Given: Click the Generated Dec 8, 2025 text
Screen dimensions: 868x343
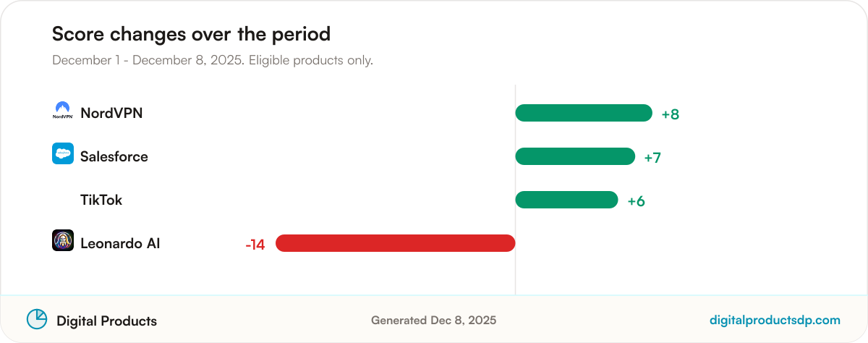Looking at the screenshot, I should point(434,320).
